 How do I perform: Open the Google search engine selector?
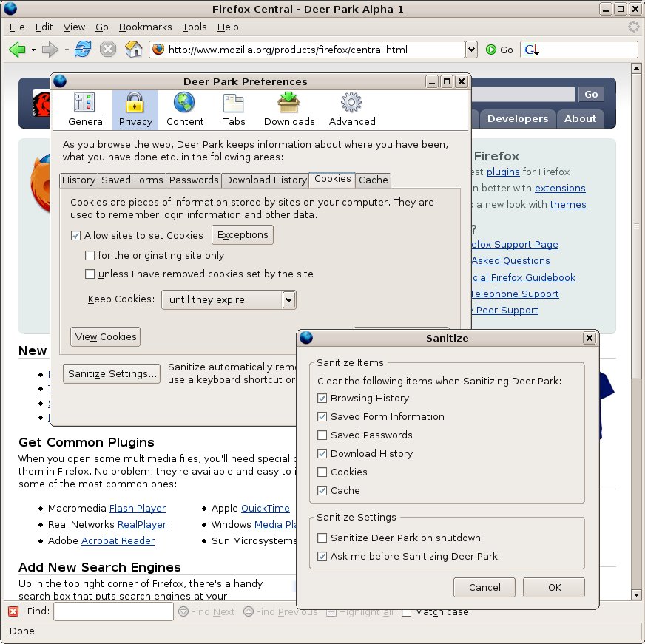tap(531, 50)
